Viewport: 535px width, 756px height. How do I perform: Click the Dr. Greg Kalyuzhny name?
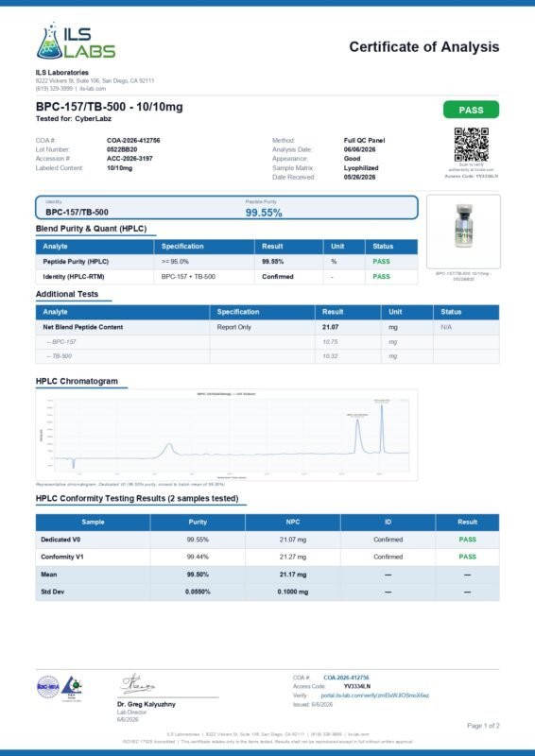click(x=147, y=704)
